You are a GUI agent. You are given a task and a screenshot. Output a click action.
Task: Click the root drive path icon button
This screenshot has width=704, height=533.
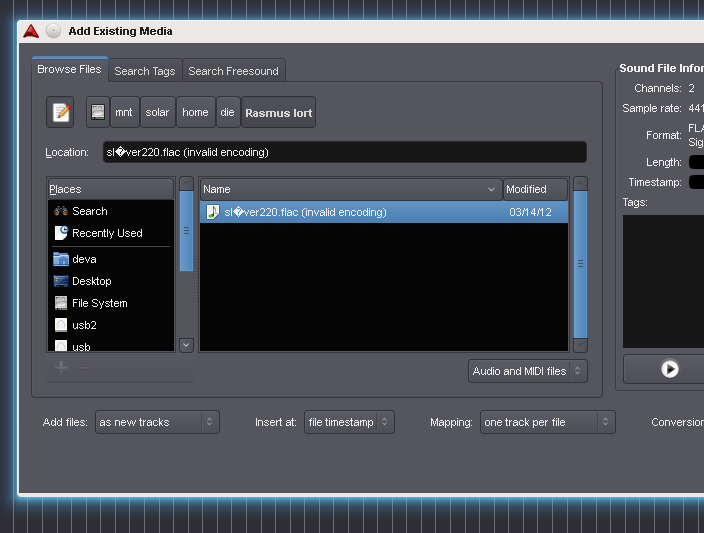coord(97,113)
